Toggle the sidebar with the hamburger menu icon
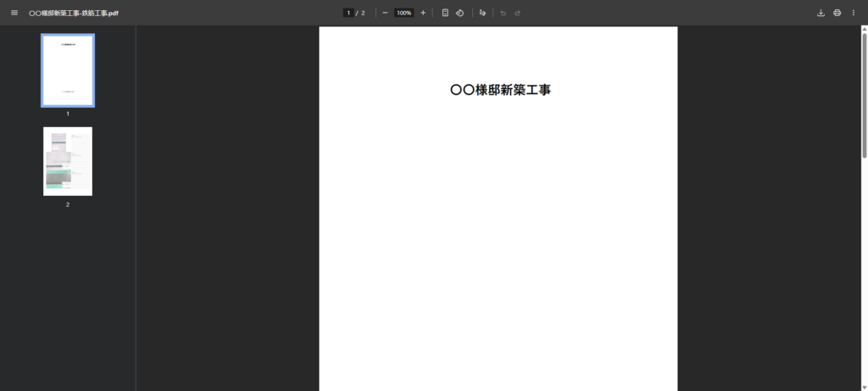 click(14, 13)
